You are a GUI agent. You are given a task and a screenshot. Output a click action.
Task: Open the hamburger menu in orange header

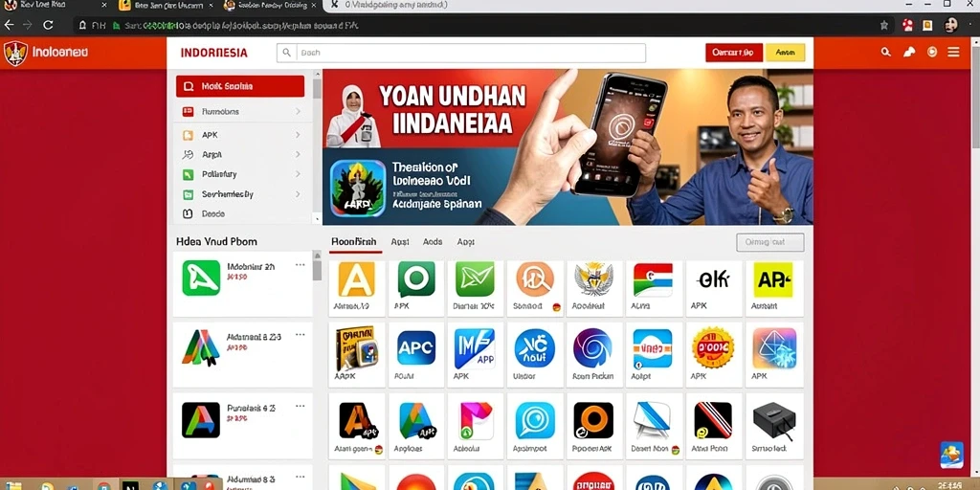(x=953, y=53)
